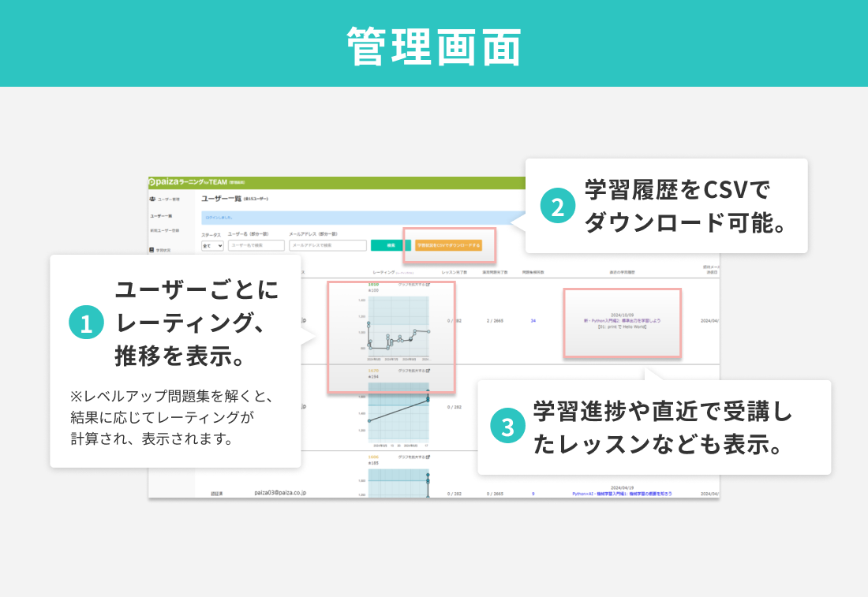868x597 pixels.
Task: Click グラフを拡大する for the 1606 rating
Action: (x=414, y=457)
